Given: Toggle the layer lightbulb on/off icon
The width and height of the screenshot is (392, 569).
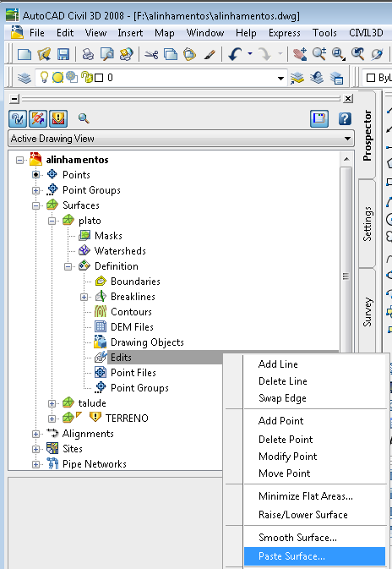Looking at the screenshot, I should pyautogui.click(x=44, y=77).
